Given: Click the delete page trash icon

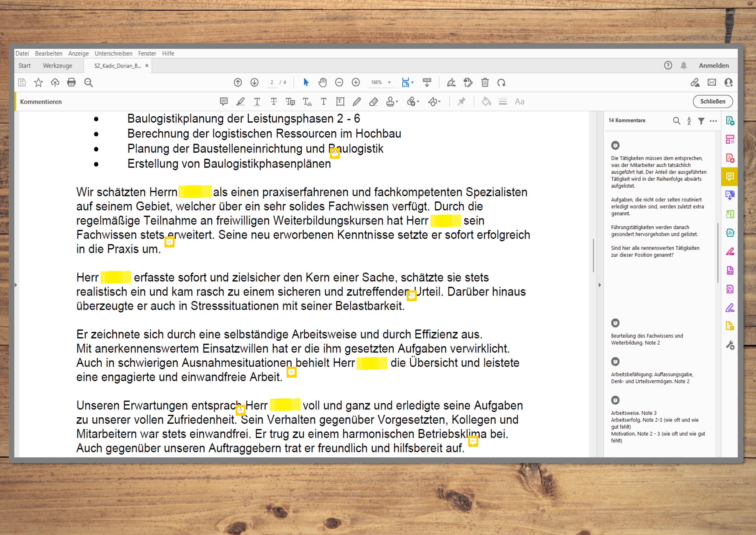Looking at the screenshot, I should pyautogui.click(x=485, y=82).
